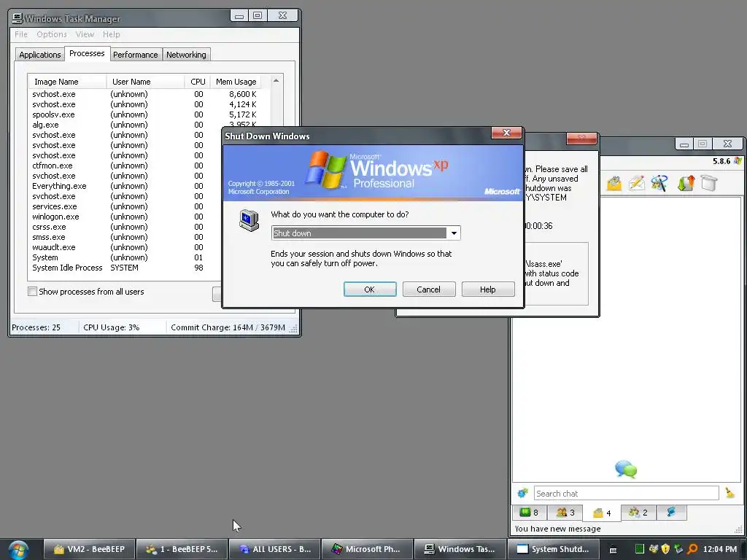Click the orange magnifier Everything tray icon
Viewport: 747px width, 560px height.
point(692,549)
